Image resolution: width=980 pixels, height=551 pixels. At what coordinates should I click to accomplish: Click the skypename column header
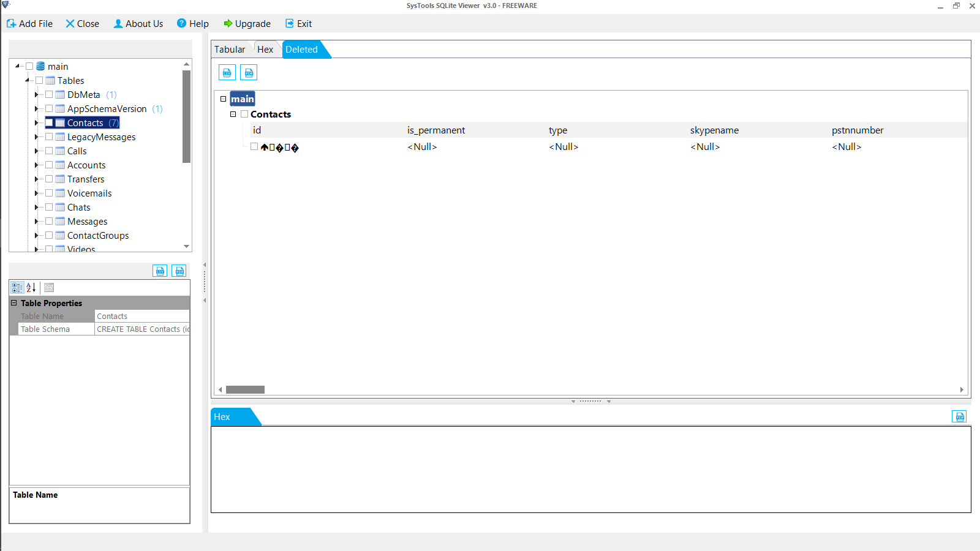[714, 130]
